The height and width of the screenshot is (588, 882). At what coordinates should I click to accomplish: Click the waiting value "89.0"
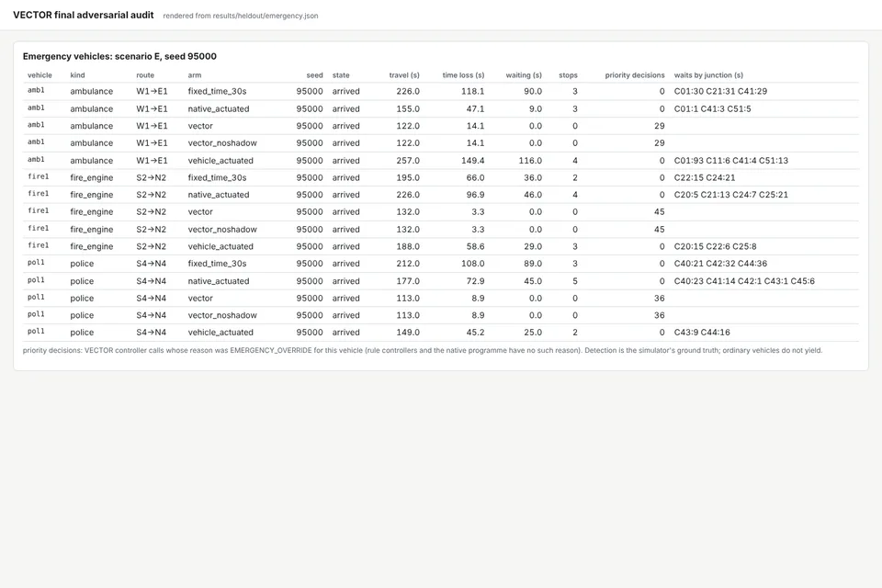click(x=533, y=264)
